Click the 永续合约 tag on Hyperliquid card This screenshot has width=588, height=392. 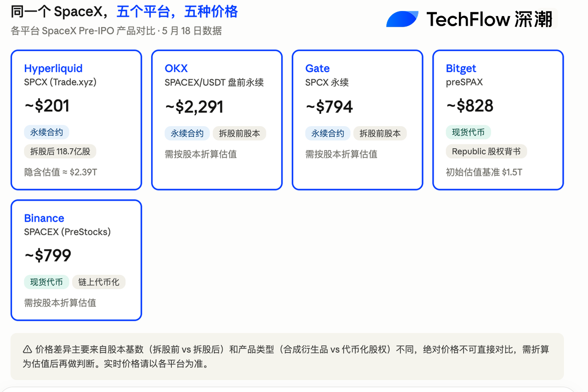46,133
